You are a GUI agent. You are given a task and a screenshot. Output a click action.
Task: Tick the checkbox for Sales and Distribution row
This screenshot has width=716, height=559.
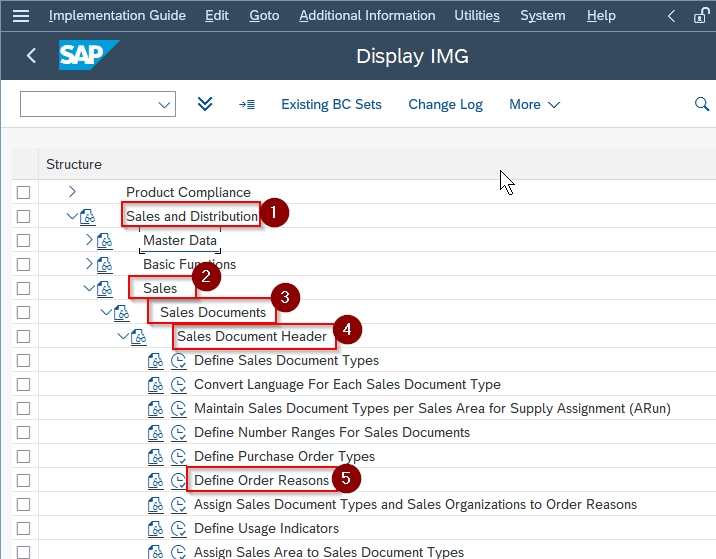pos(23,216)
